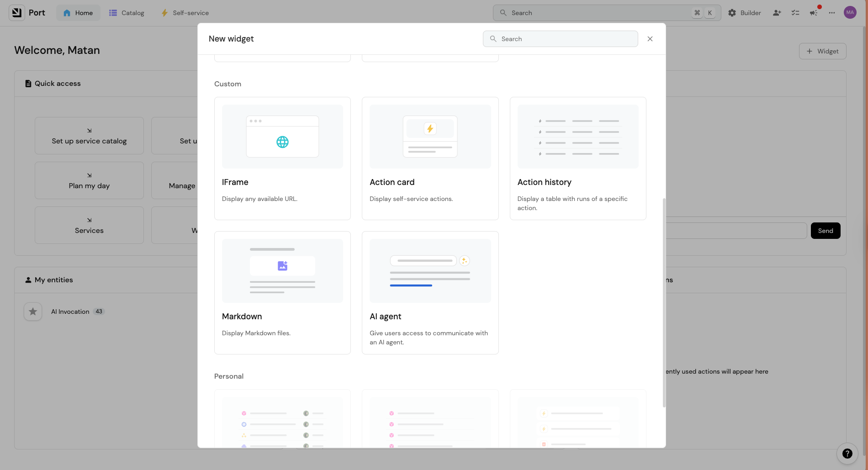Click the Port logo icon
The width and height of the screenshot is (868, 470).
(17, 13)
